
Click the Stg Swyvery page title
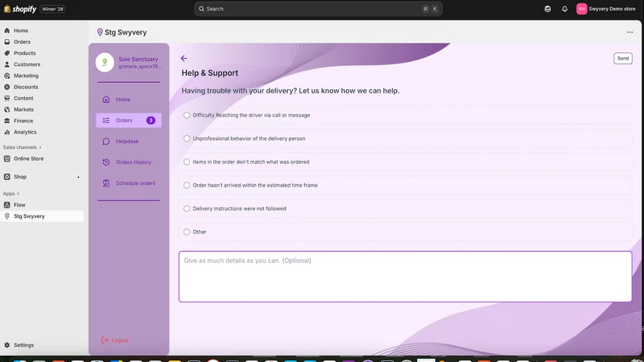click(x=126, y=32)
